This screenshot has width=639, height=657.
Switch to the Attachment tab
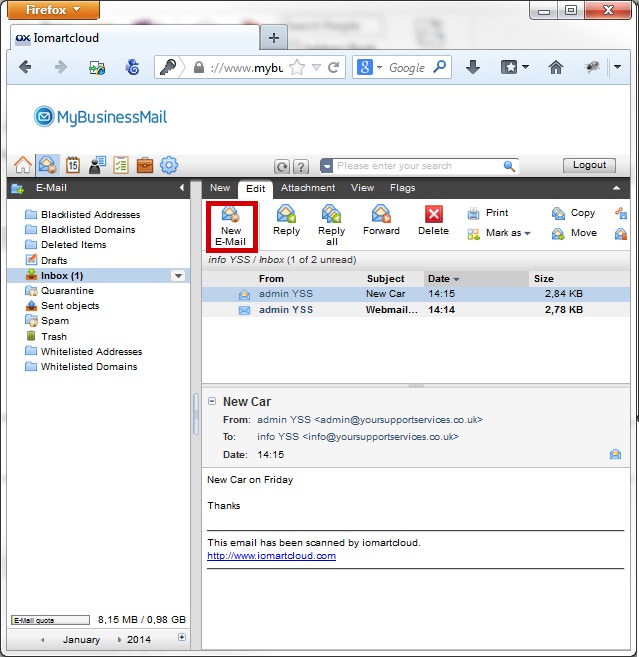click(308, 188)
